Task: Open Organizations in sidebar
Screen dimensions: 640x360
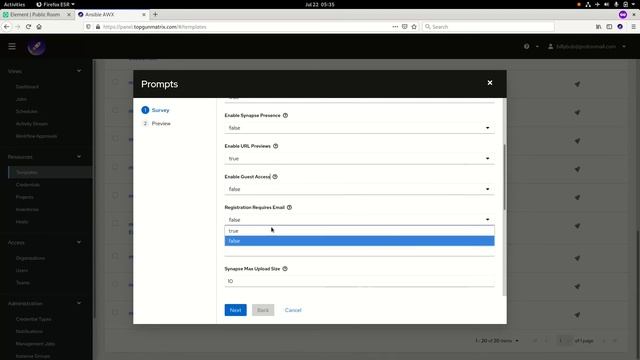Action: (x=31, y=258)
